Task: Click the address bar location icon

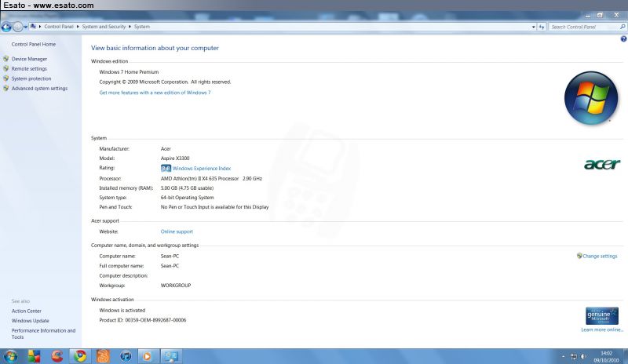Action: 33,27
